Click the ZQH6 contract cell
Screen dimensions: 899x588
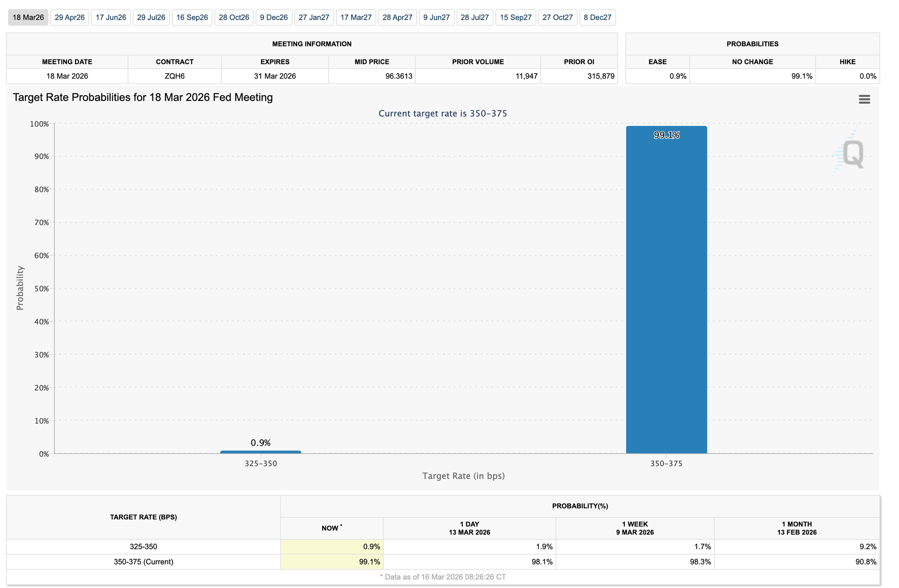tap(174, 76)
